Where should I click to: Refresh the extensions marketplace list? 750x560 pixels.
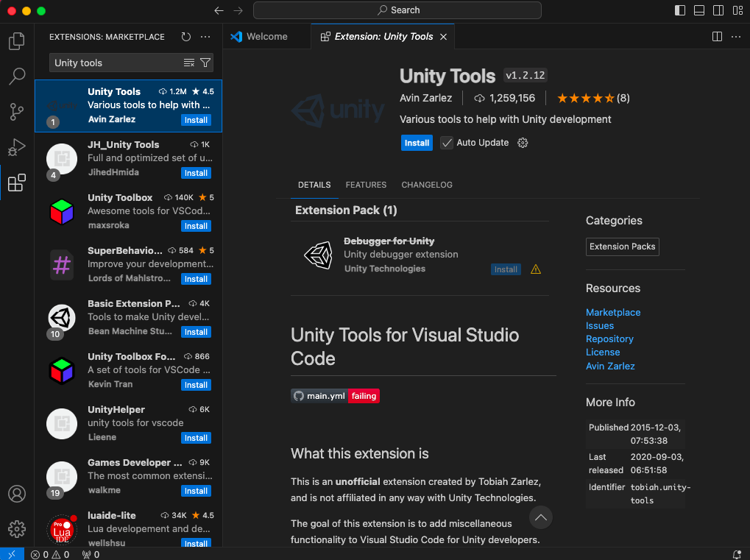(186, 37)
